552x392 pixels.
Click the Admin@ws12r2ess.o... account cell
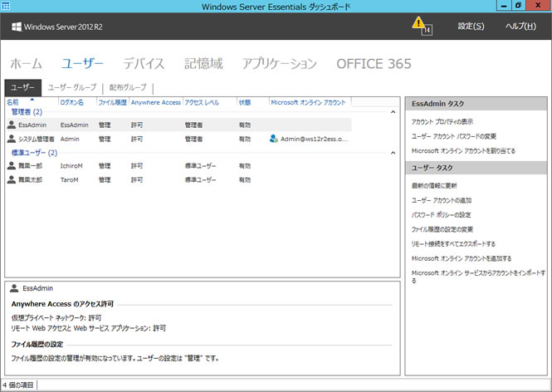[x=315, y=140]
